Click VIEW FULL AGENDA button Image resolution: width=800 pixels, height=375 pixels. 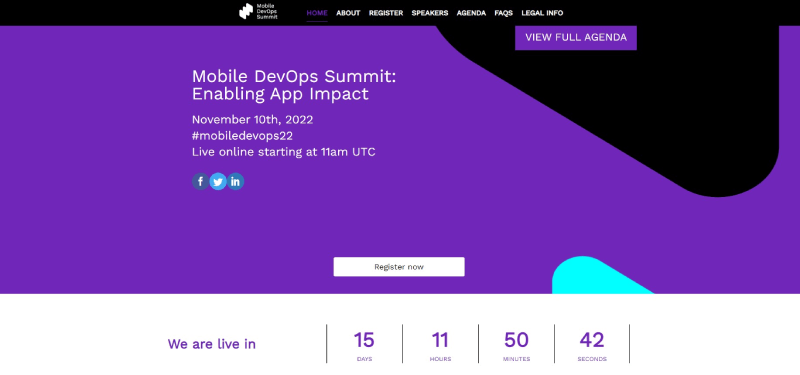coord(576,38)
